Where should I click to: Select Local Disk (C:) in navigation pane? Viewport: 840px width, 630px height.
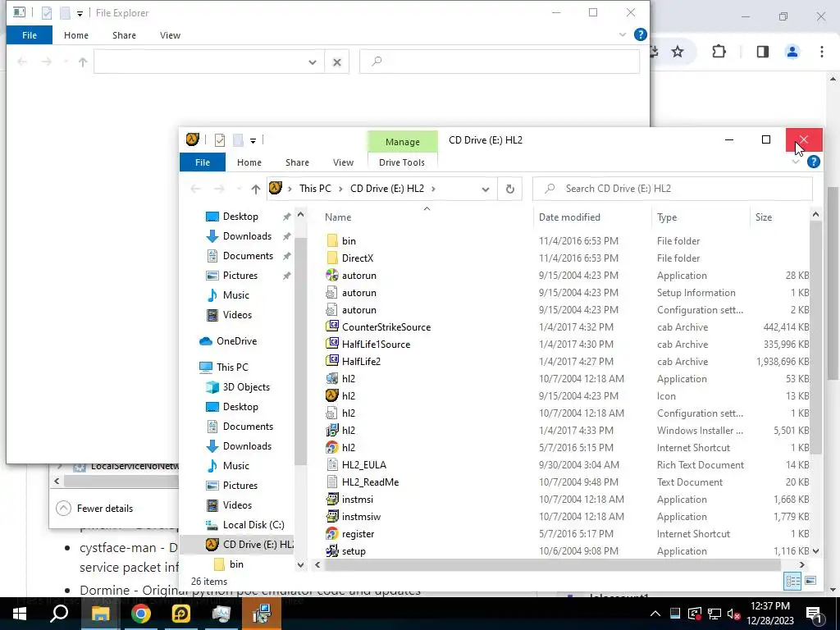click(253, 525)
